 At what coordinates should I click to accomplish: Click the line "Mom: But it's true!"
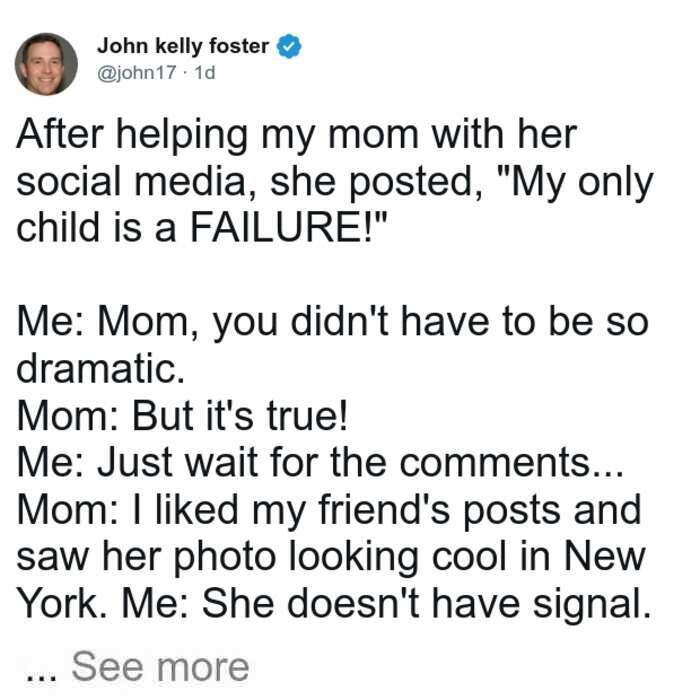click(182, 416)
